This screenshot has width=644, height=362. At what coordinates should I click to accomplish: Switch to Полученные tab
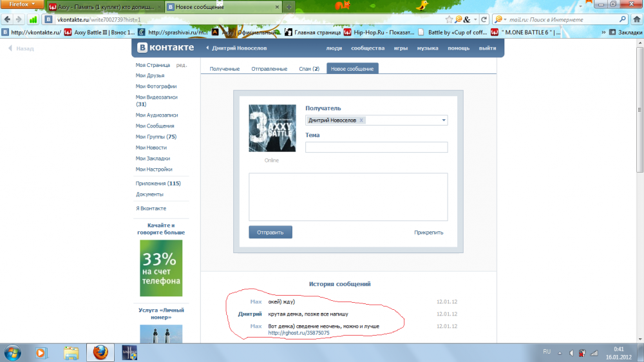224,69
